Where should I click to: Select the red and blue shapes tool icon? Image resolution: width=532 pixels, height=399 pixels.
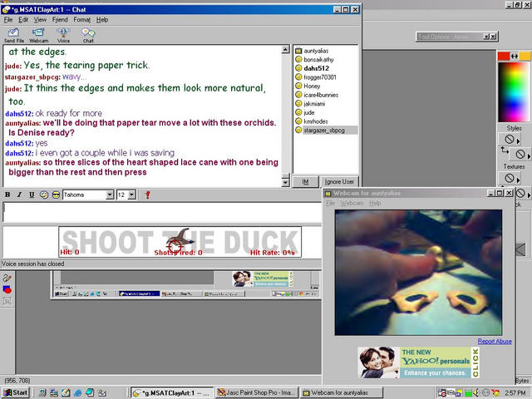tap(7, 289)
